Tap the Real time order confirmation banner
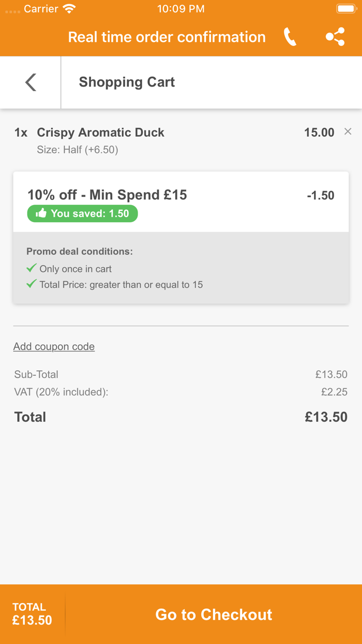The width and height of the screenshot is (362, 644). coord(167,37)
